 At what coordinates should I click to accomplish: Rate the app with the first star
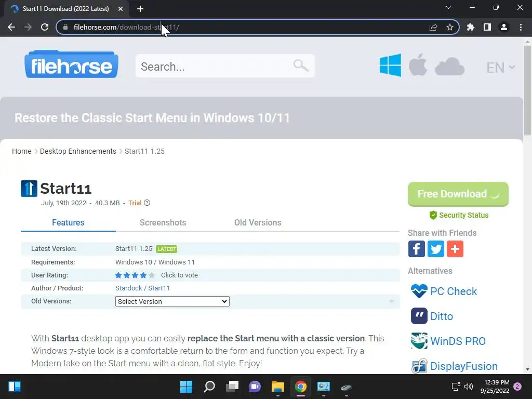tap(118, 275)
